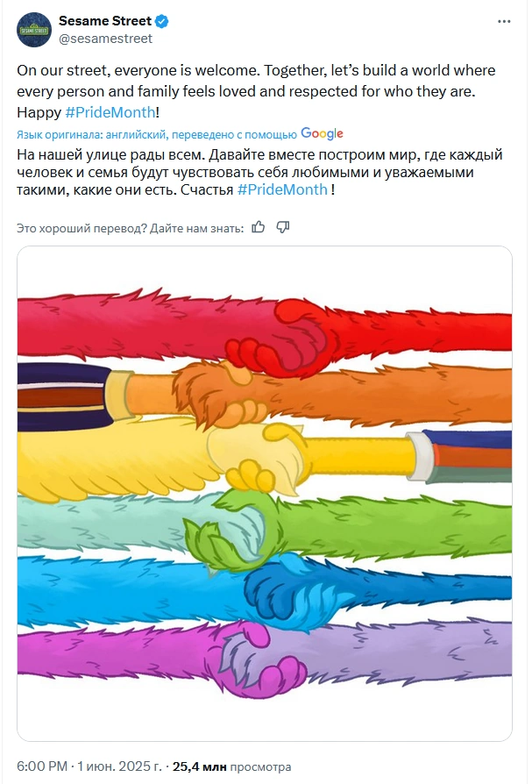532x784 pixels.
Task: Open the three-dot more options menu
Action: pos(504,22)
